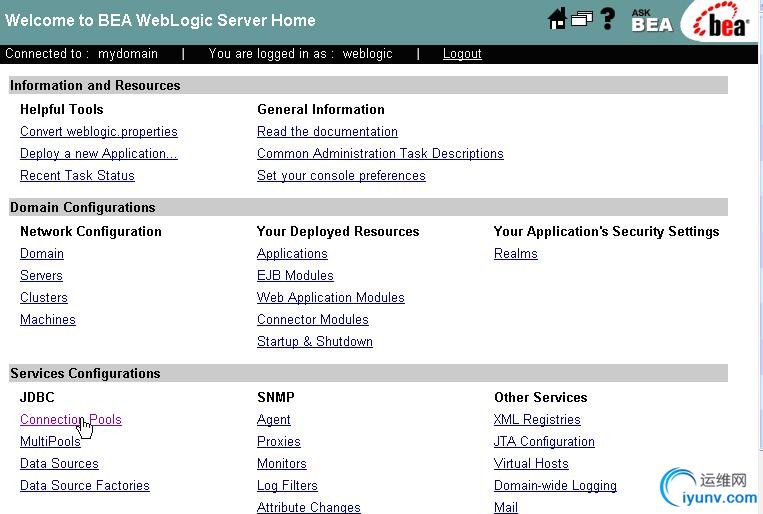Open SNMP Proxies link
The height and width of the screenshot is (514, 763).
click(x=278, y=441)
